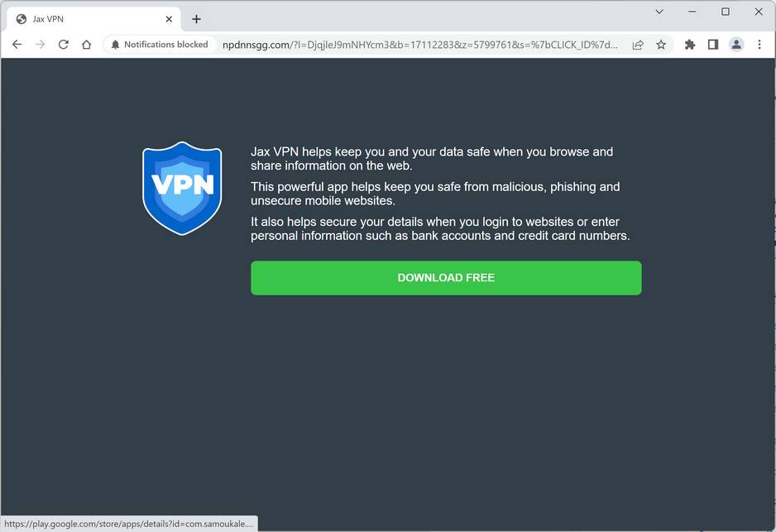776x532 pixels.
Task: Open Chrome's three-dot menu
Action: pos(759,45)
